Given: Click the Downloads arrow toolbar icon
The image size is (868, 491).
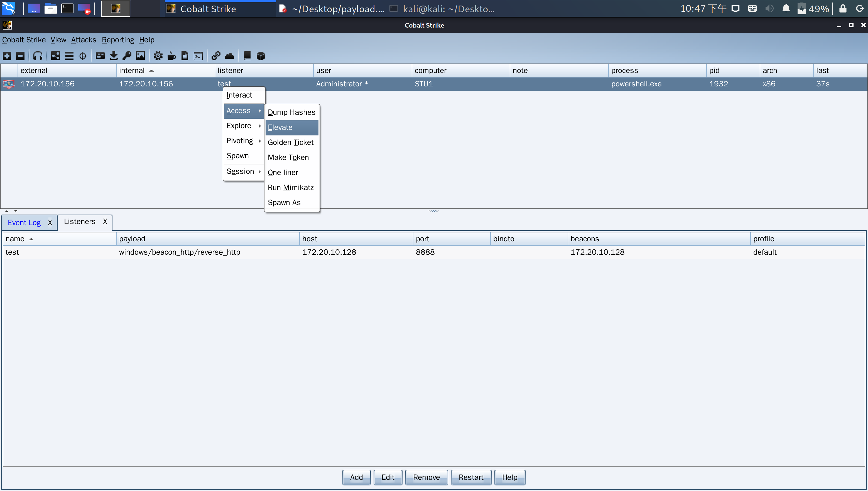Looking at the screenshot, I should tap(114, 56).
